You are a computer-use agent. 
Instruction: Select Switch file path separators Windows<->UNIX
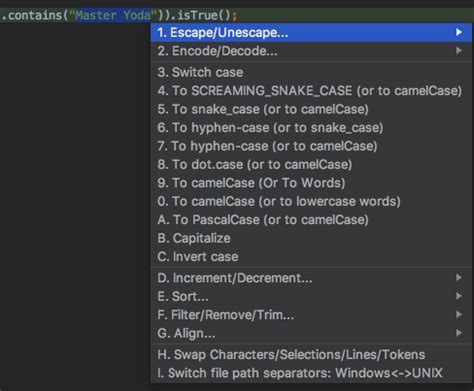tap(311, 373)
